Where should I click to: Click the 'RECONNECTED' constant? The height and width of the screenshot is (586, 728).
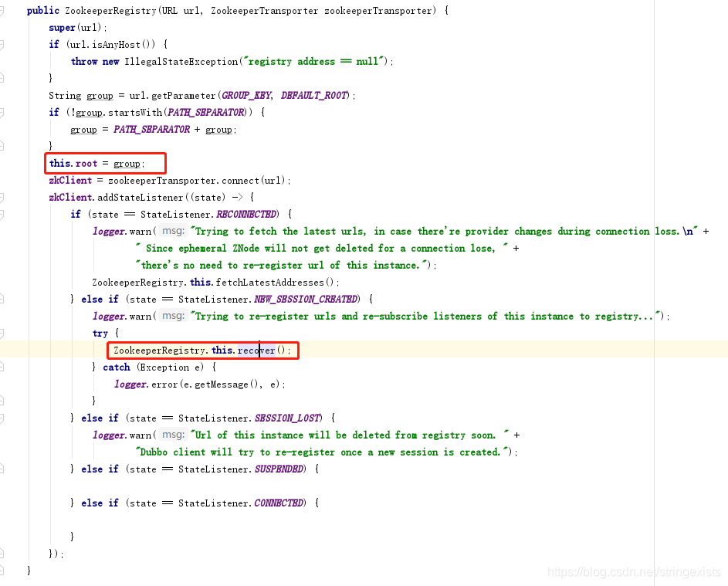pos(246,215)
